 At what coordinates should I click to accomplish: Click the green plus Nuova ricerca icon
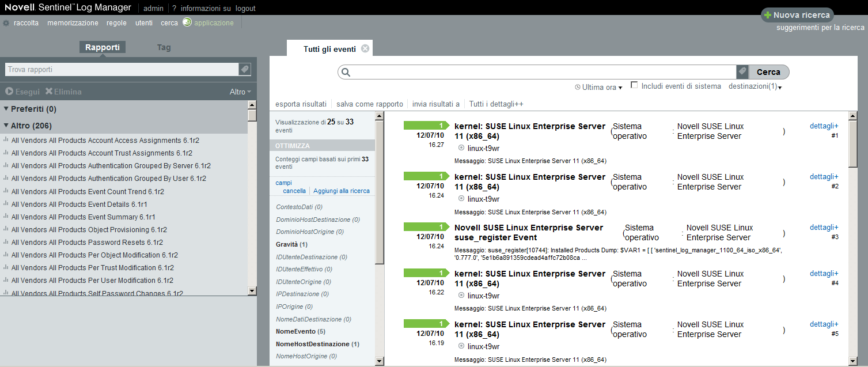tap(767, 15)
